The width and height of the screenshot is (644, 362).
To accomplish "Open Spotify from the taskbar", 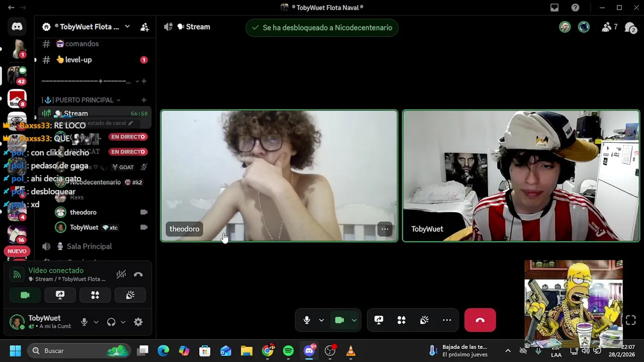I will (288, 351).
